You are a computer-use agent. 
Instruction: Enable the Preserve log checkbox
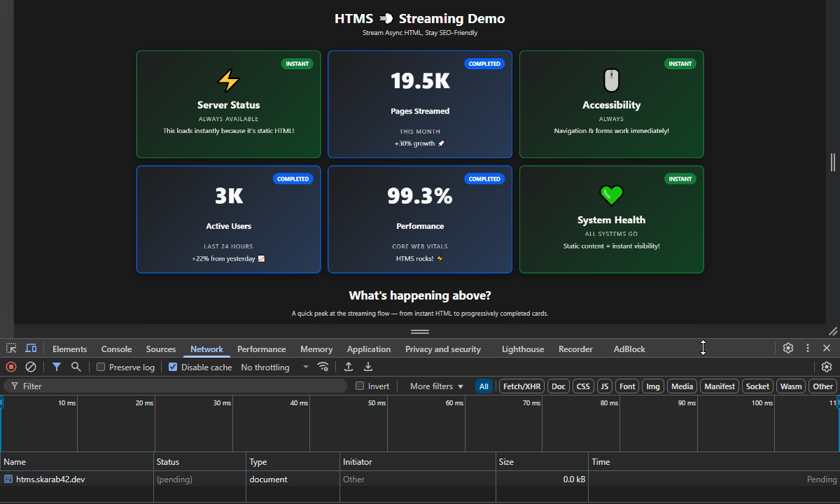point(100,366)
